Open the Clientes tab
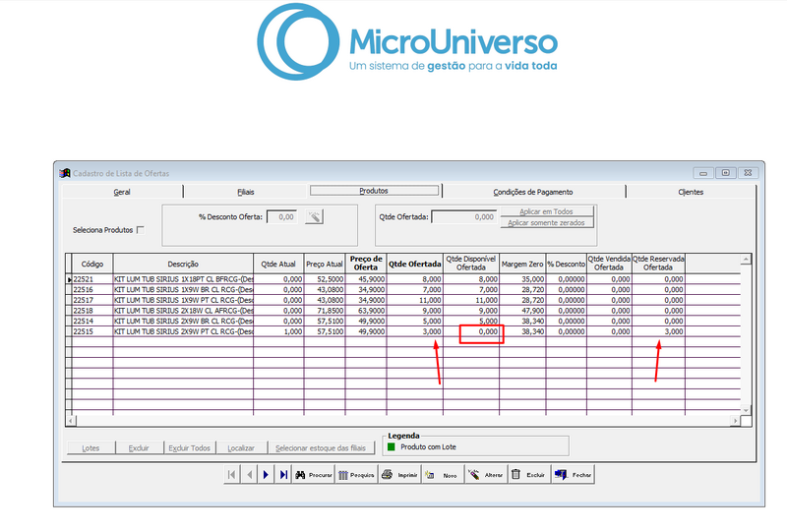The width and height of the screenshot is (787, 532). coord(691,192)
